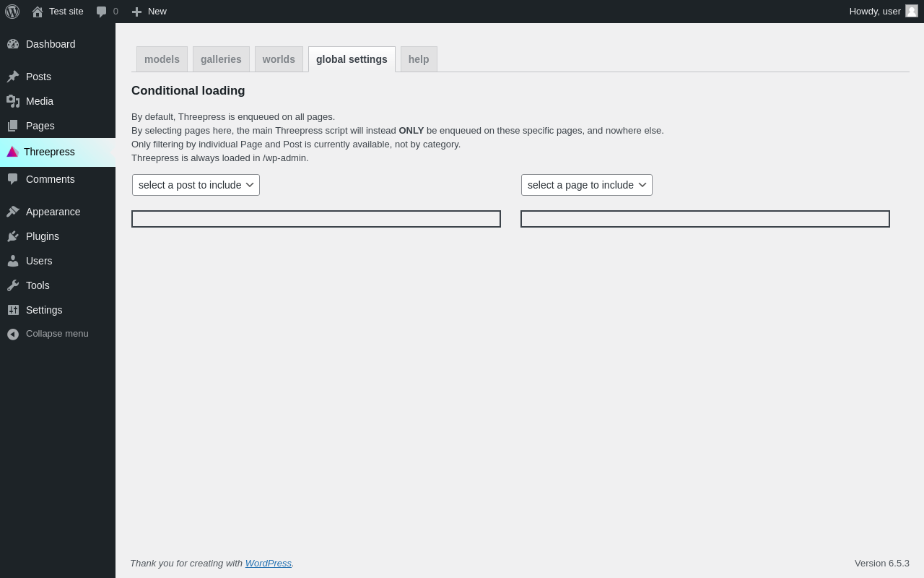This screenshot has height=578, width=924.
Task: Switch to the models tab
Action: click(x=162, y=59)
